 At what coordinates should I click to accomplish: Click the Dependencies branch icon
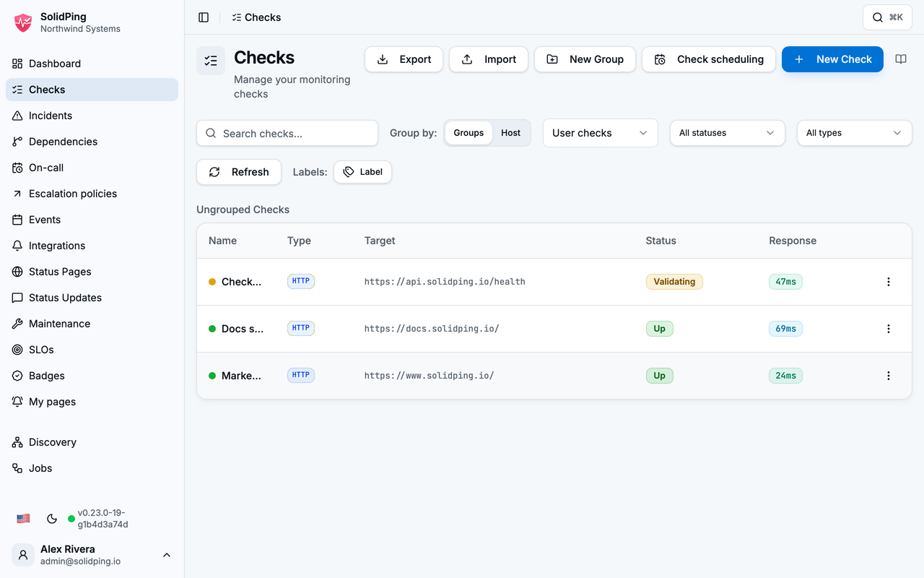pos(17,142)
